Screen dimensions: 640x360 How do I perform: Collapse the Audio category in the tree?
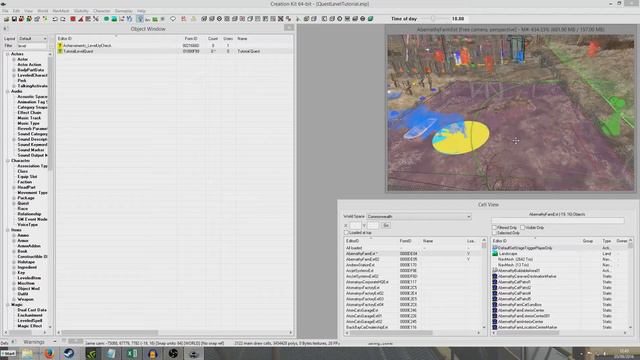[x=7, y=91]
